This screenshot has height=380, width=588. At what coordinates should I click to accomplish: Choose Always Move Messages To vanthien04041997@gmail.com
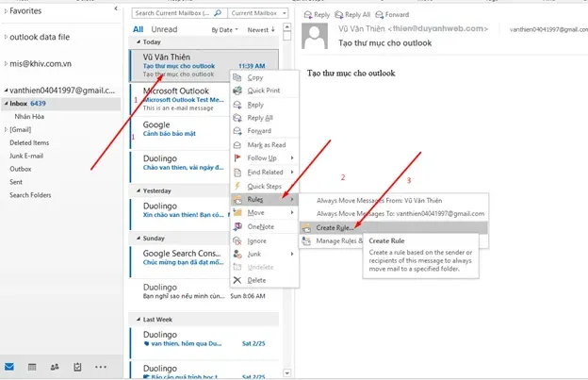point(394,214)
